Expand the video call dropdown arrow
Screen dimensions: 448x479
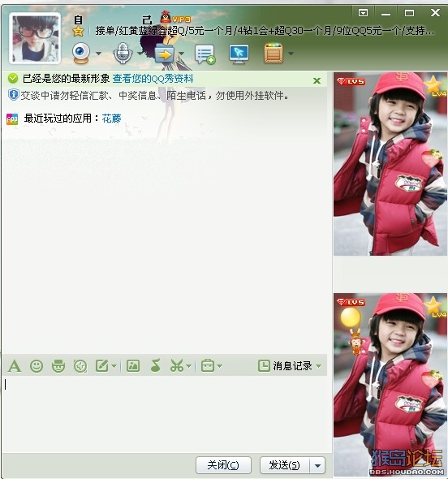point(98,54)
